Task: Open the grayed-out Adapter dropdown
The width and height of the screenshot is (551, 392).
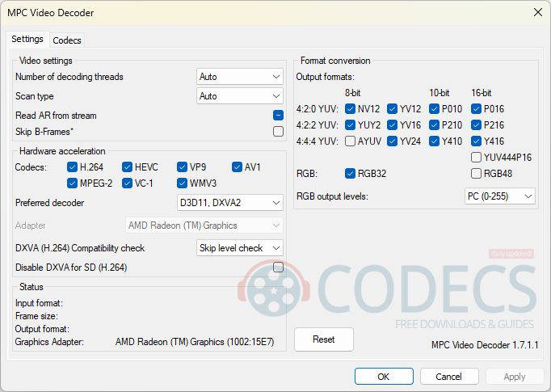Action: pyautogui.click(x=204, y=226)
